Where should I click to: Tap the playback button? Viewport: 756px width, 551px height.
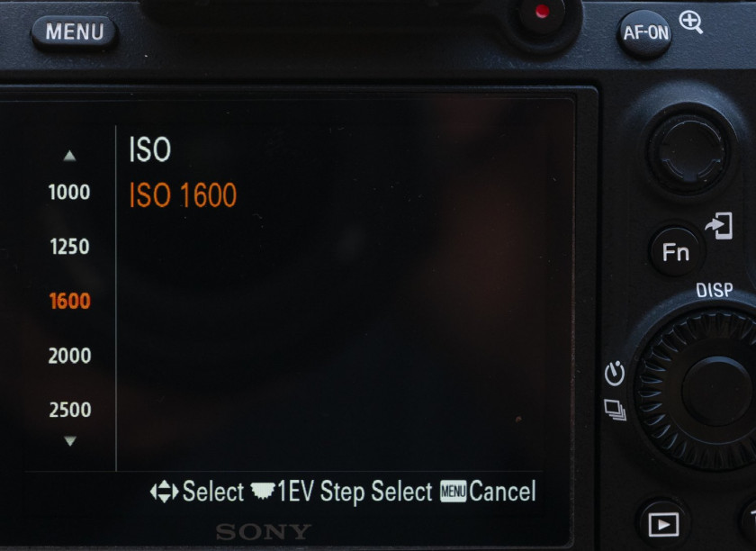pyautogui.click(x=663, y=524)
